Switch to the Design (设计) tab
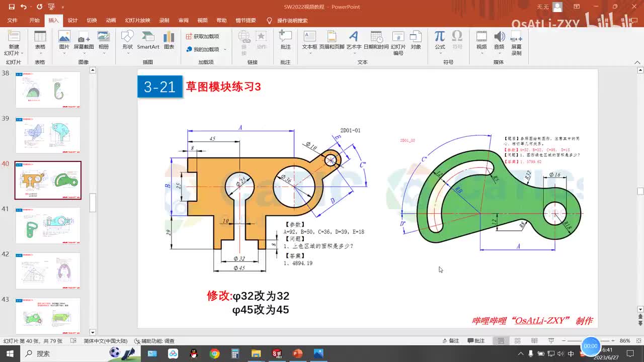 [x=72, y=21]
